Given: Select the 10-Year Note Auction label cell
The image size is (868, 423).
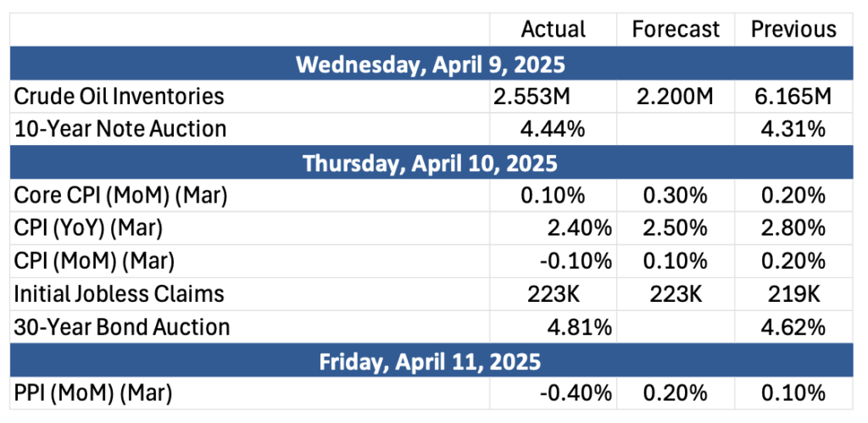Looking at the screenshot, I should (250, 129).
